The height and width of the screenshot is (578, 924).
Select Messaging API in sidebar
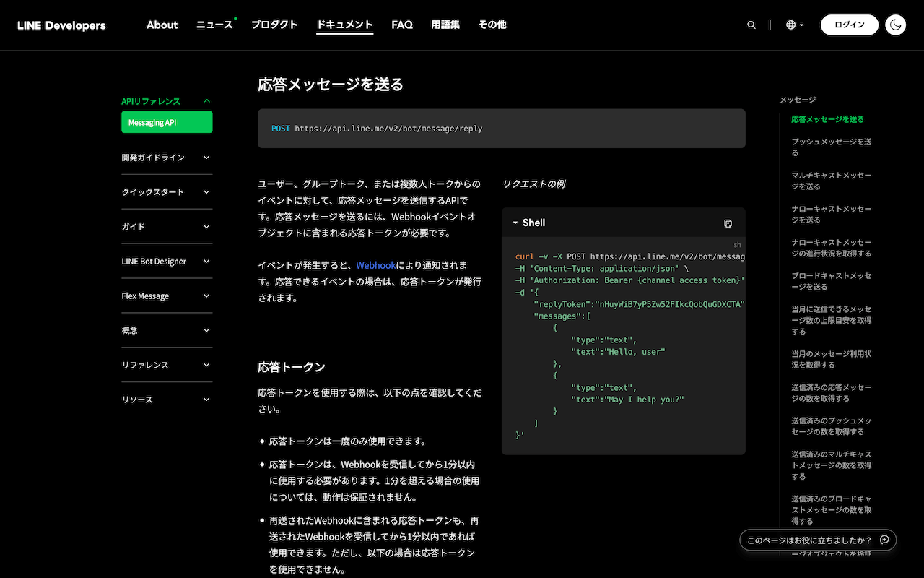(x=167, y=123)
